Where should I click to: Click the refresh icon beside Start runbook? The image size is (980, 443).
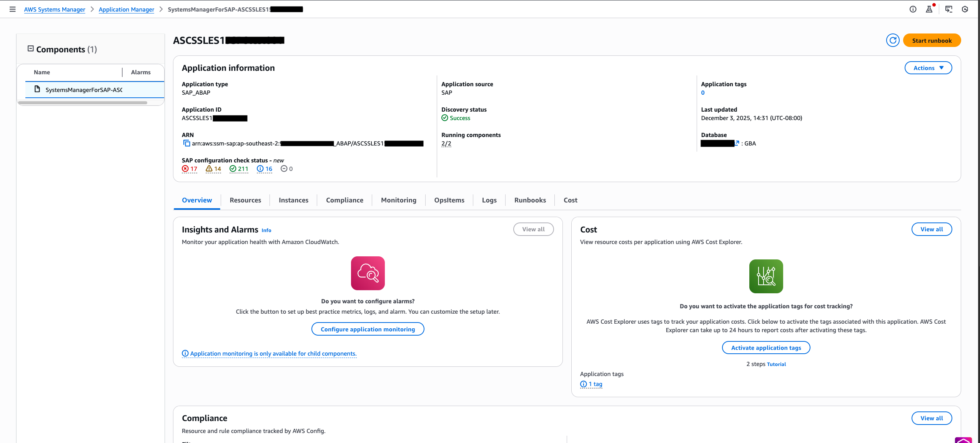pyautogui.click(x=892, y=40)
